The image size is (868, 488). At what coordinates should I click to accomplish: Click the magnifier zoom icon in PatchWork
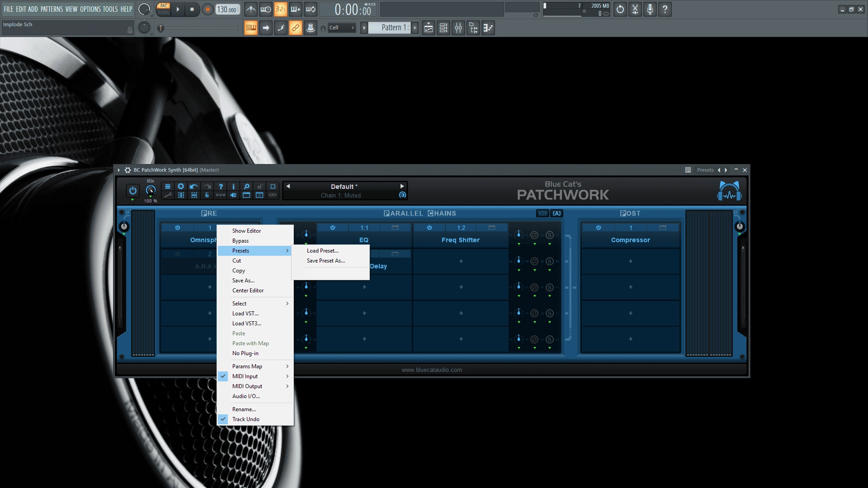(246, 187)
